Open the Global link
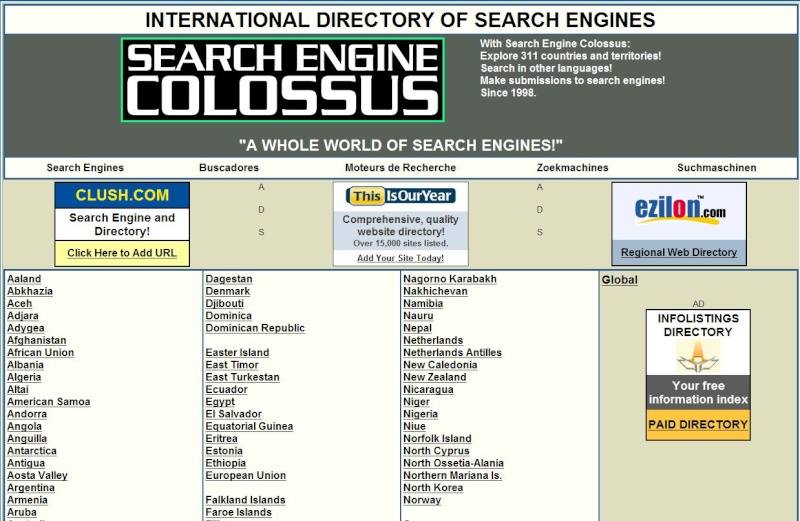 coord(619,280)
